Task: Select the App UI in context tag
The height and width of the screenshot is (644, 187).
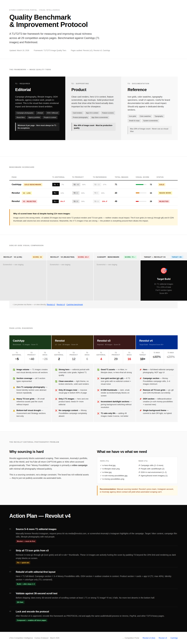Action: [x=92, y=113]
